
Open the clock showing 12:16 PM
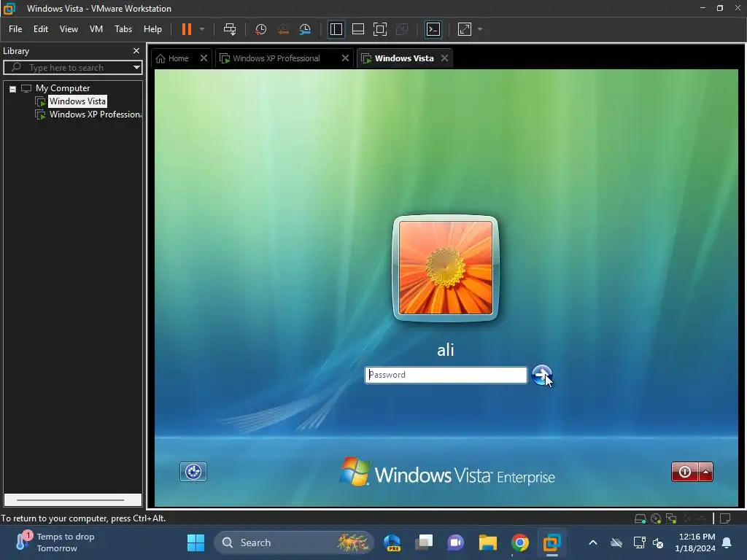(695, 542)
